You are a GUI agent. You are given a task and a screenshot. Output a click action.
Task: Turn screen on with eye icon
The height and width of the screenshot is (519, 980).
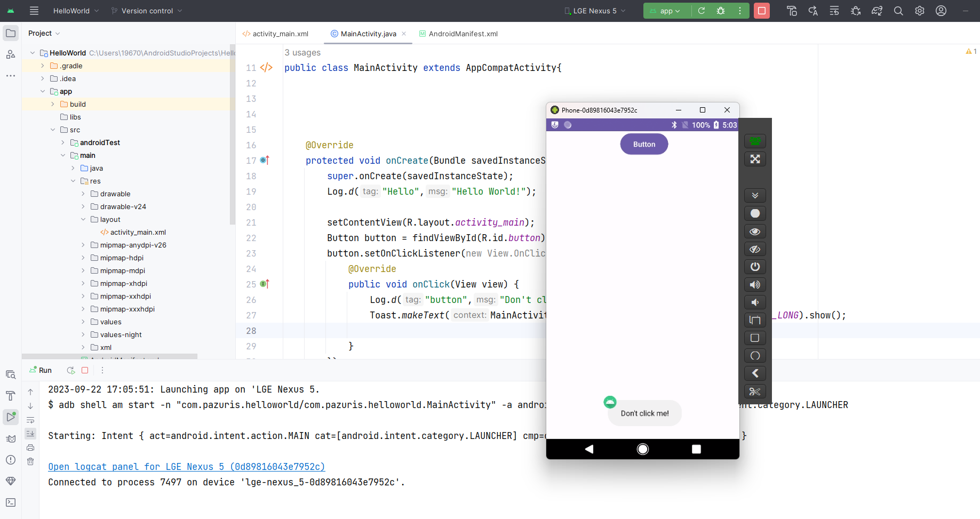pyautogui.click(x=755, y=231)
